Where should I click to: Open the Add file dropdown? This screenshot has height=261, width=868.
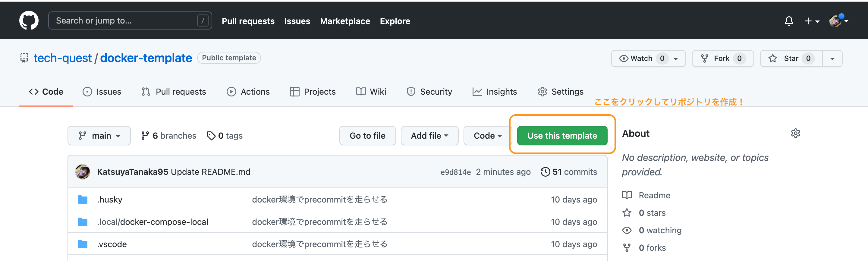pyautogui.click(x=429, y=136)
